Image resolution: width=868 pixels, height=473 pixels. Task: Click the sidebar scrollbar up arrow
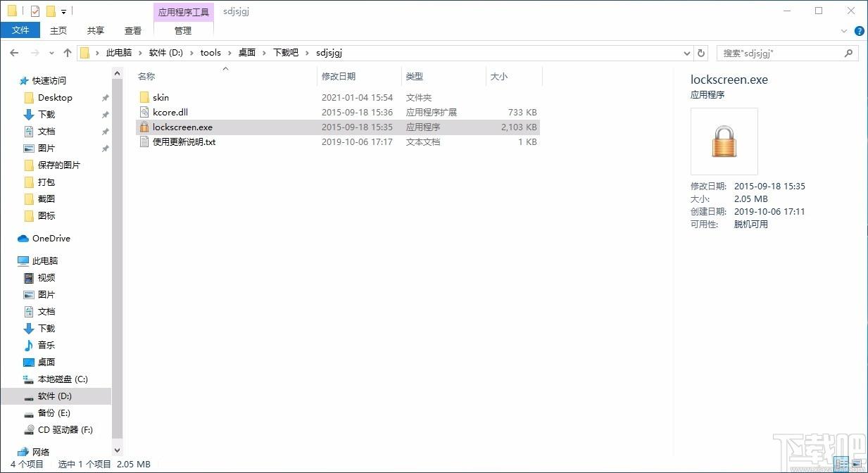[x=117, y=73]
